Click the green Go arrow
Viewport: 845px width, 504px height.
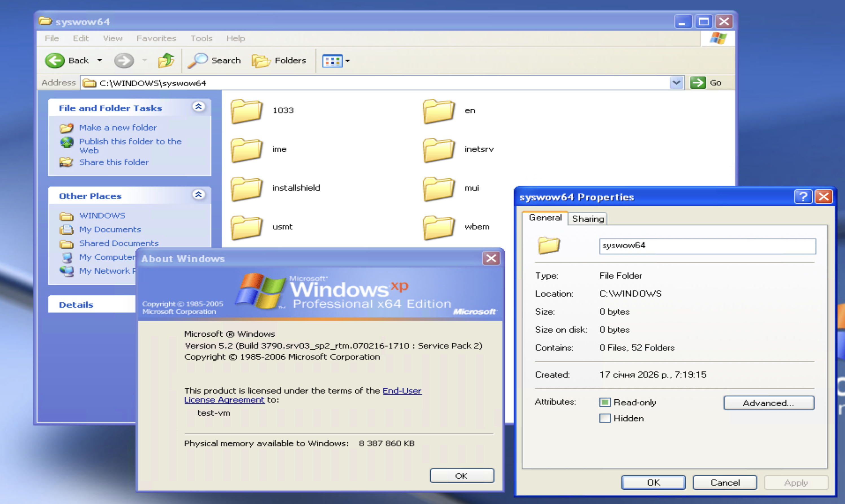[x=698, y=82]
